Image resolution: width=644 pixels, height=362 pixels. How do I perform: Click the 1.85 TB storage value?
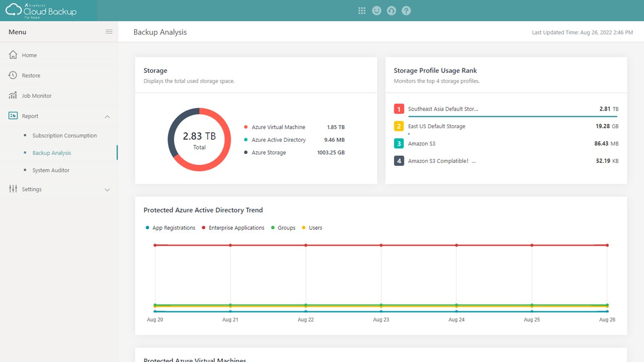tap(336, 127)
